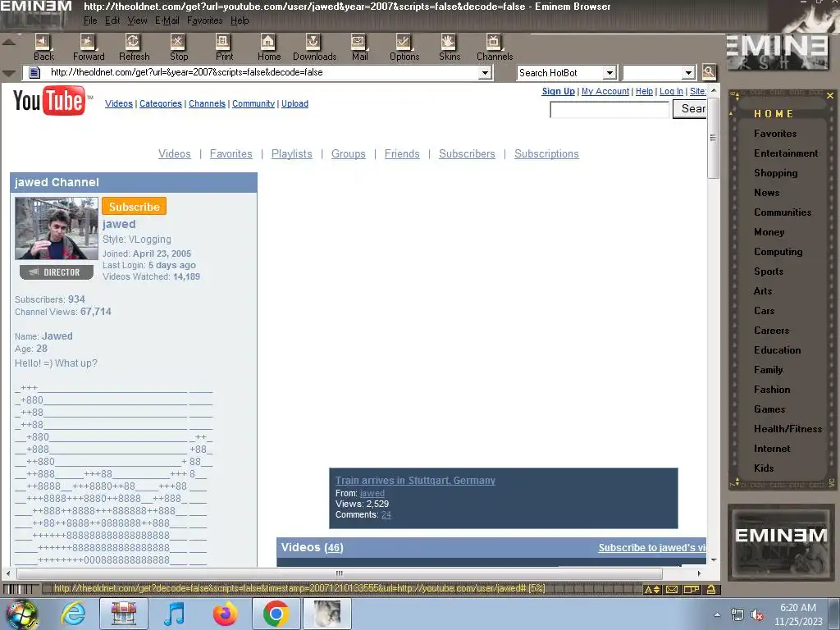Screen dimensions: 840x630
Task: Click the YouTube search input field
Action: [609, 109]
